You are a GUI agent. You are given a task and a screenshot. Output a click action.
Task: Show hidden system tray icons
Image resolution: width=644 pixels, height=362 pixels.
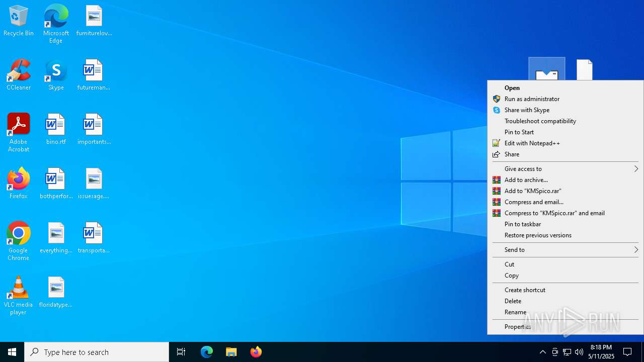pos(542,352)
